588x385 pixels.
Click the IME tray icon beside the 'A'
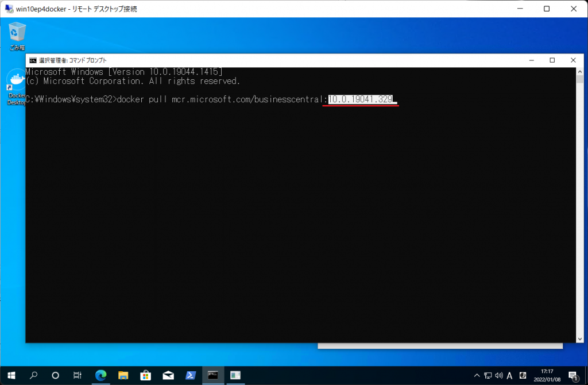point(523,375)
